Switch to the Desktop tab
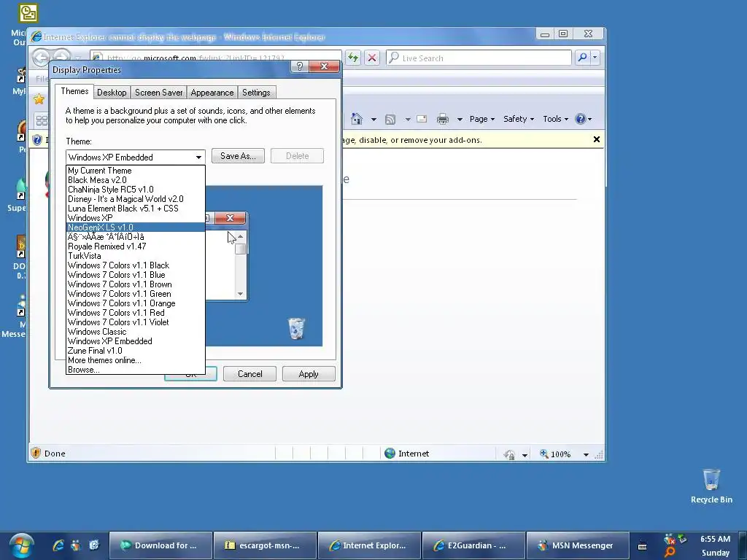This screenshot has height=560, width=747. 112,93
